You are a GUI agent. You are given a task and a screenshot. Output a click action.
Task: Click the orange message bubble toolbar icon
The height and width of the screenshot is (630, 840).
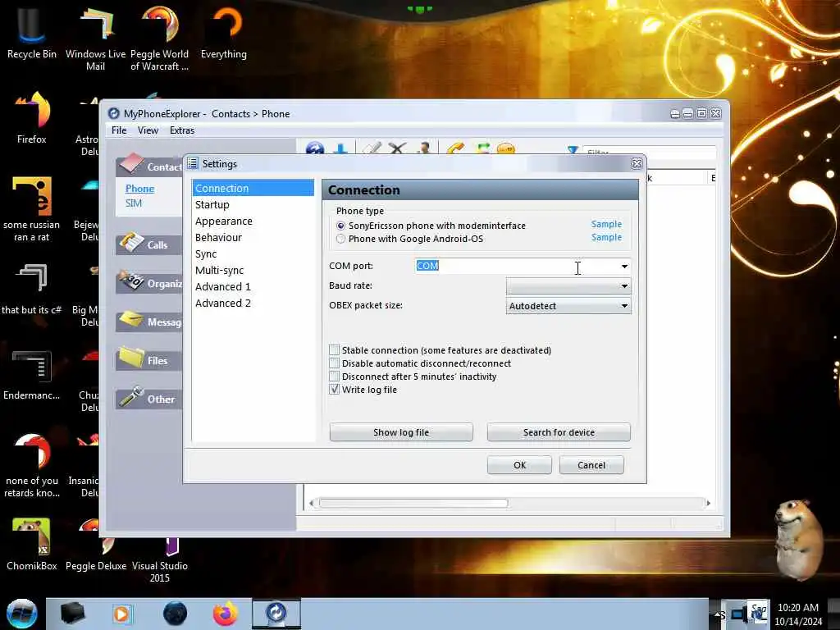pos(505,149)
